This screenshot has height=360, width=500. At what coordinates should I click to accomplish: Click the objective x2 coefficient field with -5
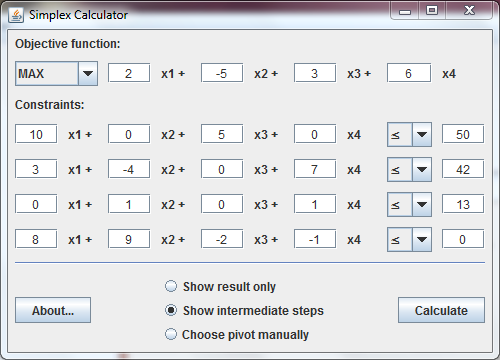point(222,73)
